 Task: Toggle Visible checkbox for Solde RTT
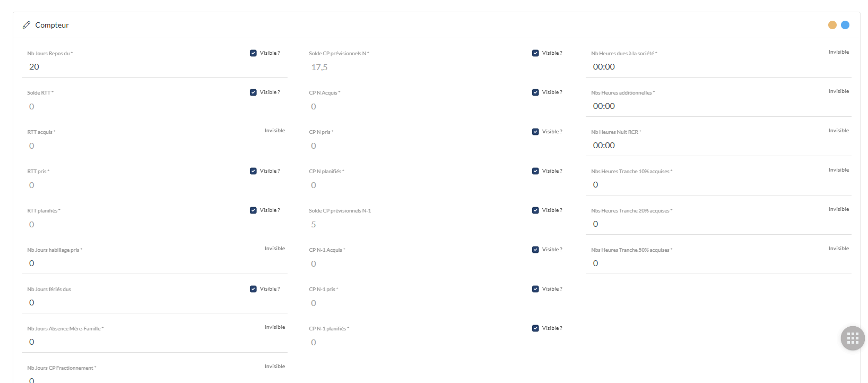[x=253, y=92]
